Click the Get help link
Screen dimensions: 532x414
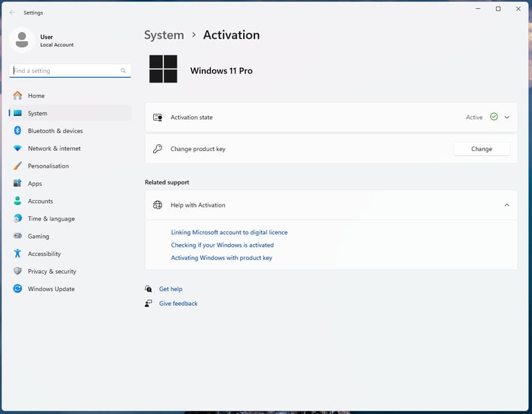(170, 289)
